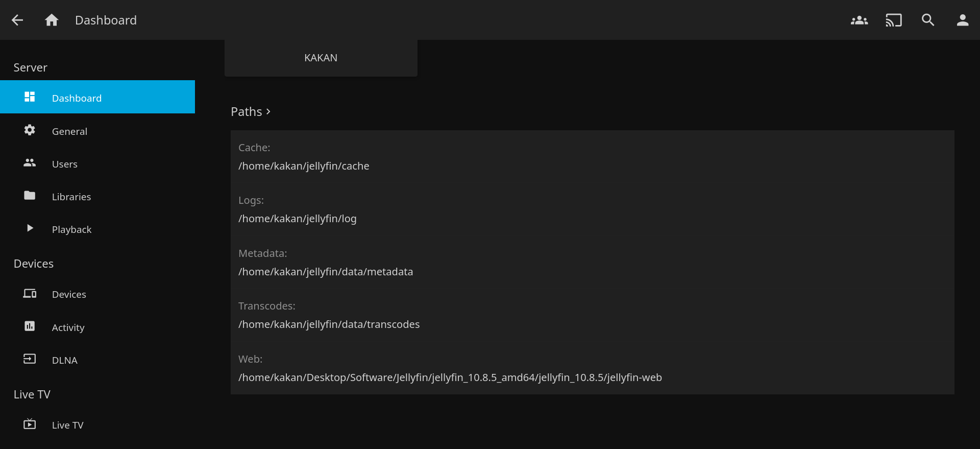Click the jellyfin-web path entry
Image resolution: width=980 pixels, height=449 pixels.
[450, 377]
